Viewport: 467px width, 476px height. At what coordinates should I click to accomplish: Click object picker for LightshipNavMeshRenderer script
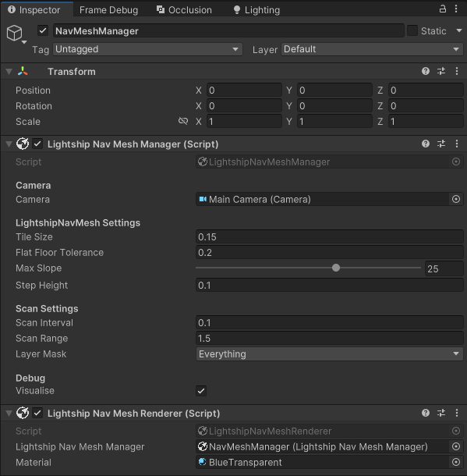pyautogui.click(x=456, y=431)
